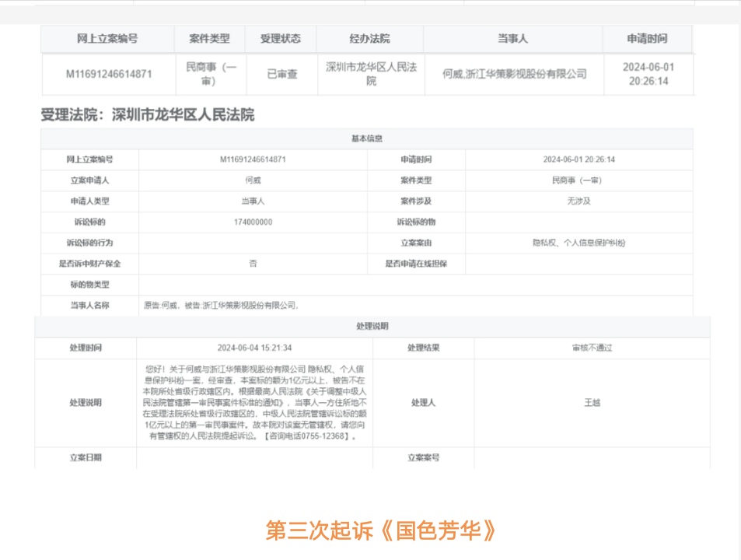Image resolution: width=741 pixels, height=560 pixels.
Task: Click the 何威,浙江华策影视股份有限公司 parties cell
Action: pos(514,74)
